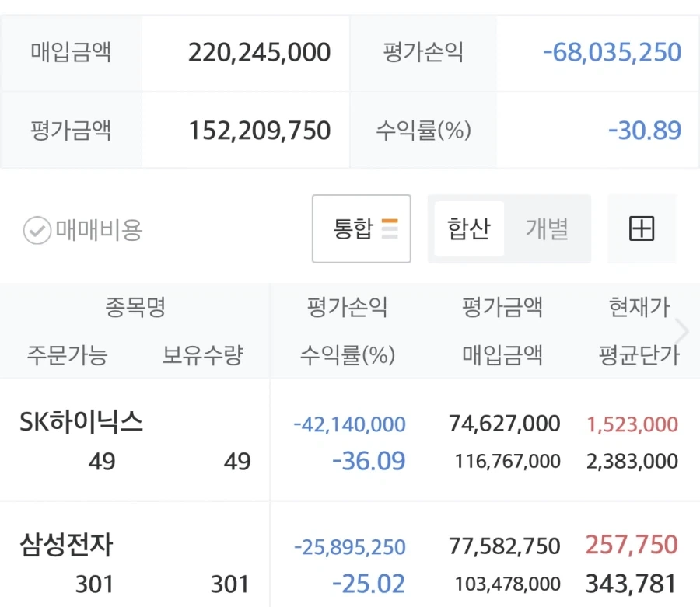Open the 통합 account dropdown
This screenshot has height=607, width=700.
362,228
